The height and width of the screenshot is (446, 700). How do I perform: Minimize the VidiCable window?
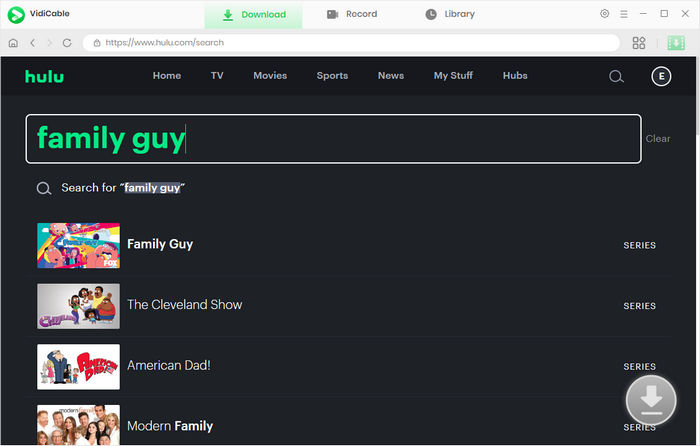point(643,14)
